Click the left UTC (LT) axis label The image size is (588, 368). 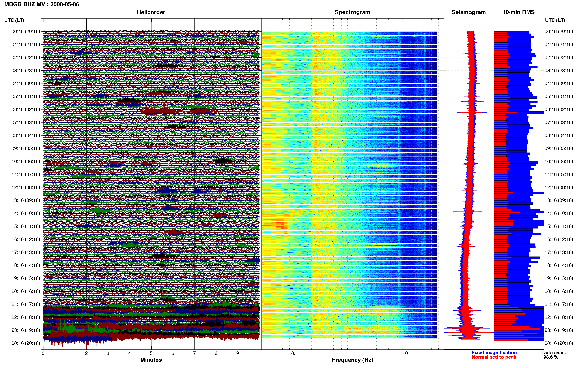pos(14,20)
